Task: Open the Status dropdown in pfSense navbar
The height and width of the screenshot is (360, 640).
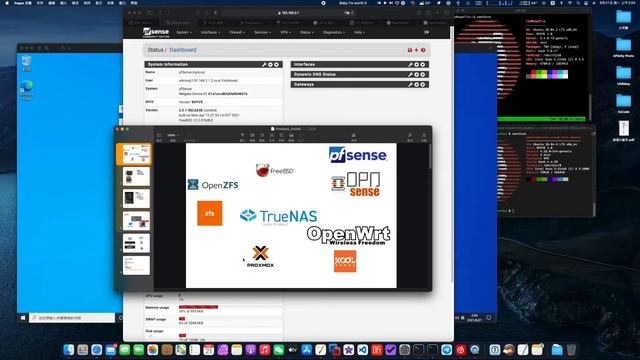Action: point(307,32)
